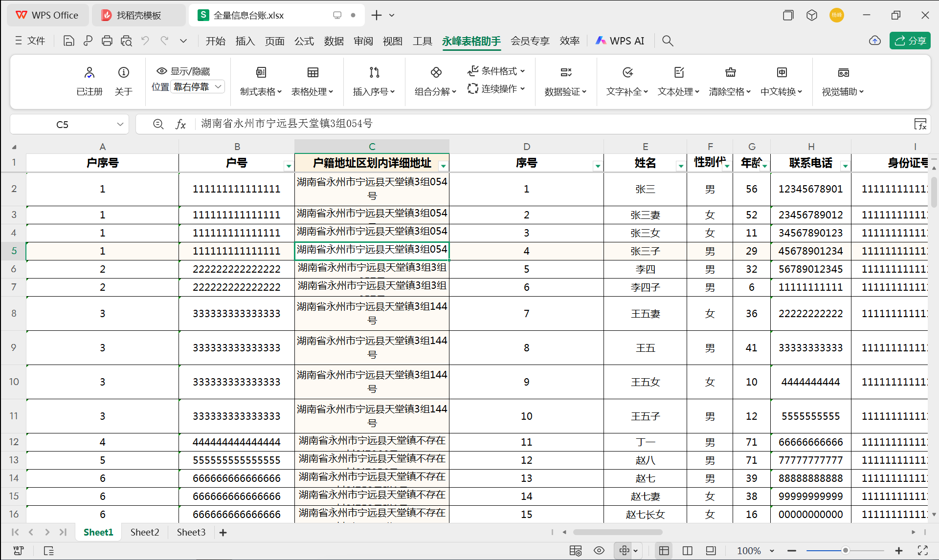Enable 连续操作 mode
The width and height of the screenshot is (939, 560).
[x=495, y=88]
